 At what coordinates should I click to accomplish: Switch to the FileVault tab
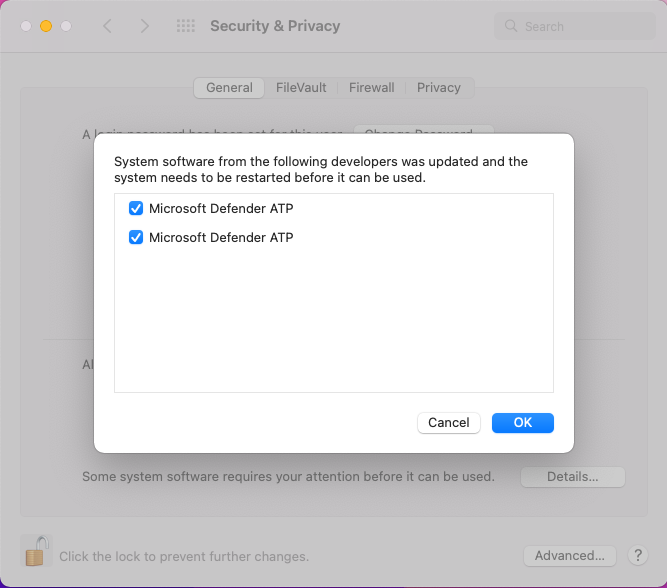click(301, 88)
